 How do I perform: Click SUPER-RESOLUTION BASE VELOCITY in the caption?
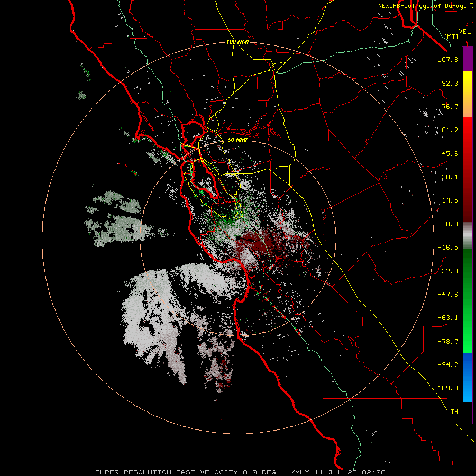pos(167,472)
